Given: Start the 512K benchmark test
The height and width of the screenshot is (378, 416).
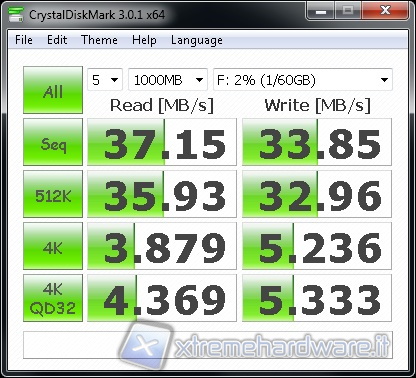Looking at the screenshot, I should pos(53,194).
